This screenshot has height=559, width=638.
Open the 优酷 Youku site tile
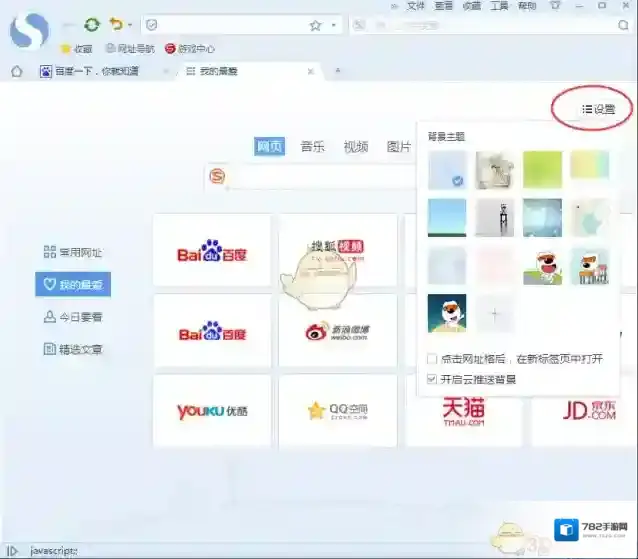click(x=211, y=411)
